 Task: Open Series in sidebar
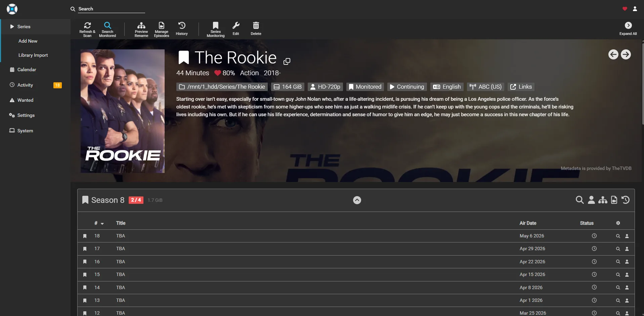tap(36, 27)
